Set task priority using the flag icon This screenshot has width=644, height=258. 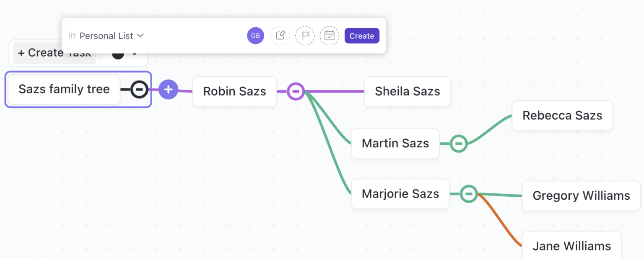pyautogui.click(x=305, y=36)
